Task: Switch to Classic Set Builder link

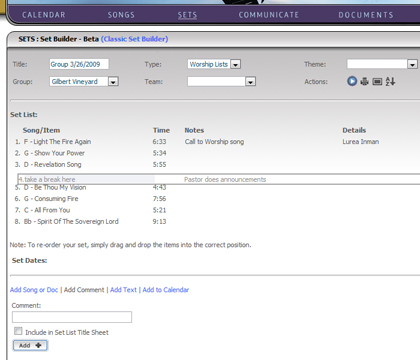Action: (x=134, y=39)
